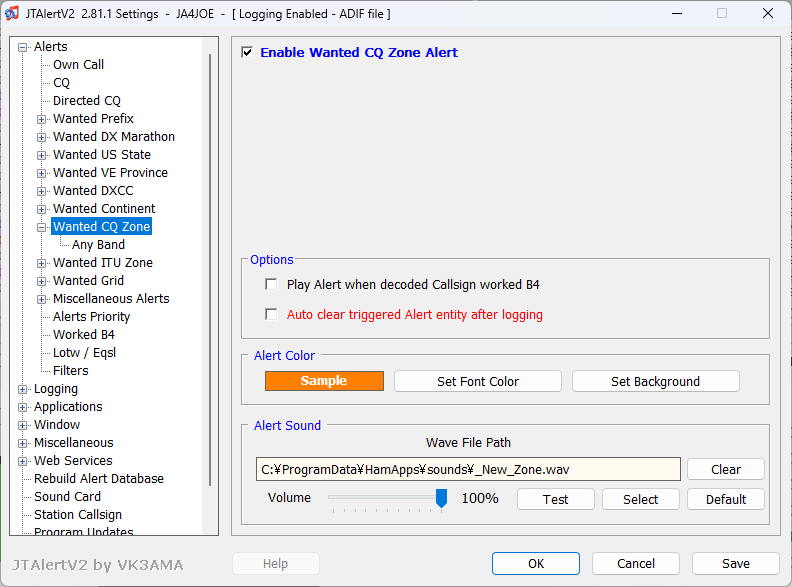Select Wanted Grid tree item
This screenshot has height=587, width=792.
pos(88,281)
